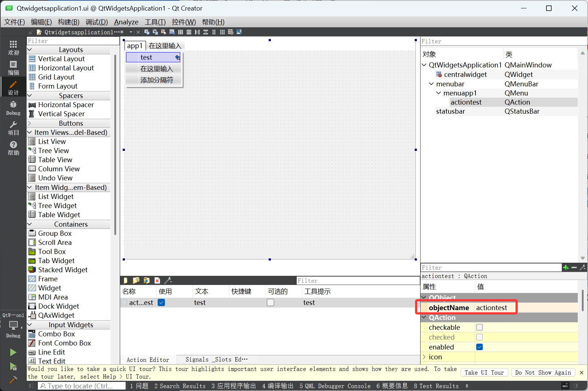
Task: Click Do Not Show Again button
Action: tap(543, 372)
